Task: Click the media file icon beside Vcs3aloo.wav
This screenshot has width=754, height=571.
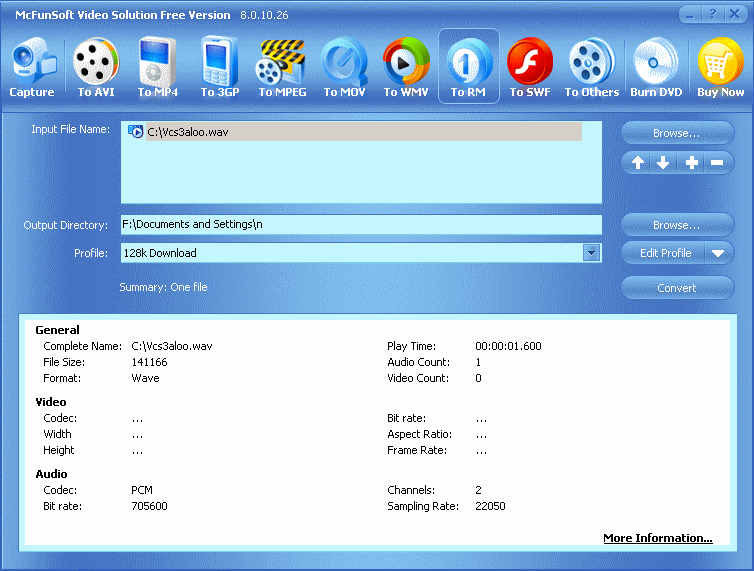Action: click(x=136, y=132)
